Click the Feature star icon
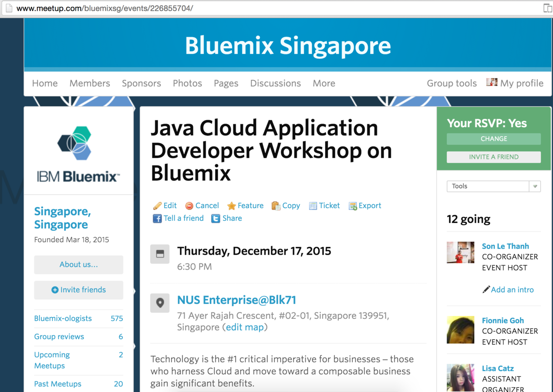The width and height of the screenshot is (553, 392). tap(232, 206)
